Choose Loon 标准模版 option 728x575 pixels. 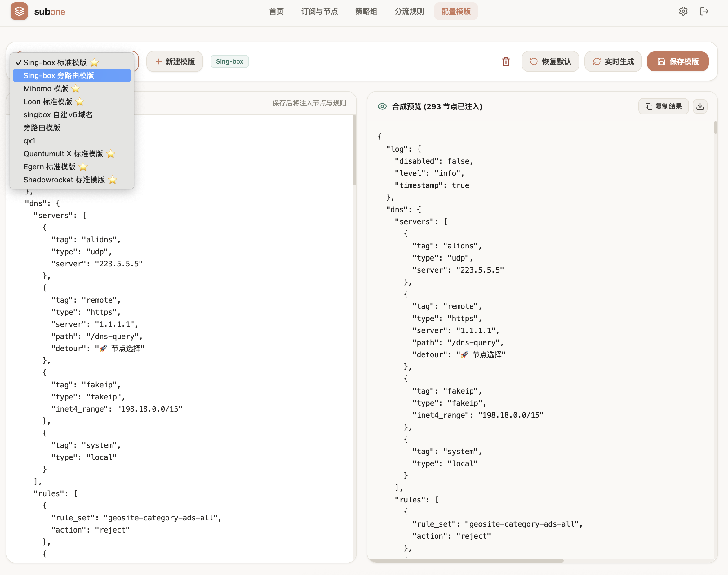pos(72,102)
